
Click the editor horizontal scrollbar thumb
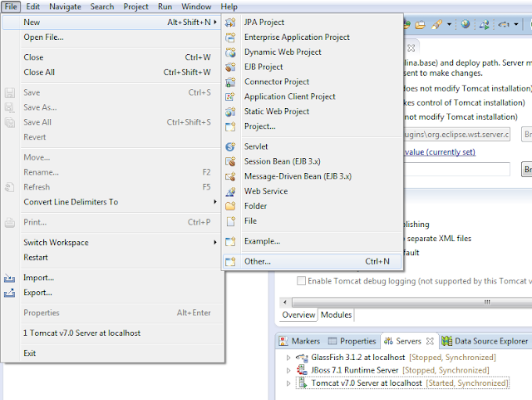412,302
